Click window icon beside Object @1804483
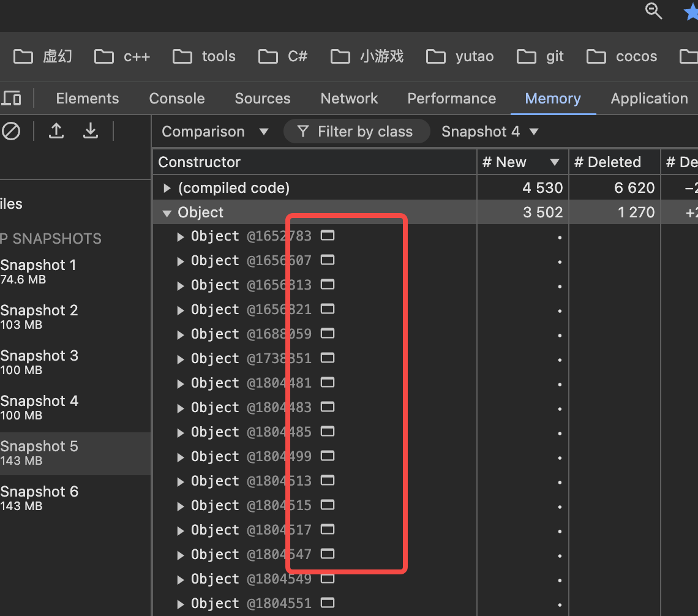Viewport: 698px width, 616px height. point(328,407)
